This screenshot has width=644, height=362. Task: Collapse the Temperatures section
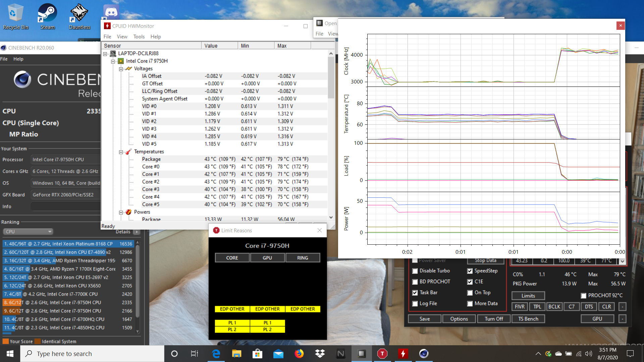(121, 152)
